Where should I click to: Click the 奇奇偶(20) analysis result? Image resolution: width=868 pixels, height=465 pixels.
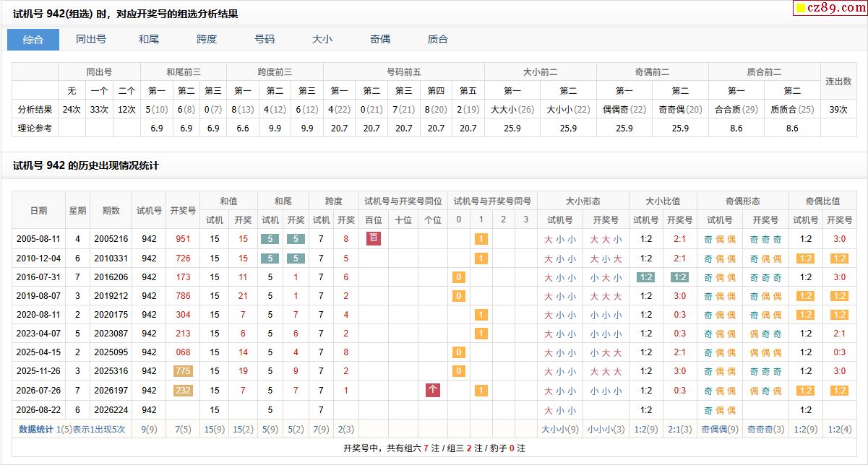pyautogui.click(x=680, y=110)
